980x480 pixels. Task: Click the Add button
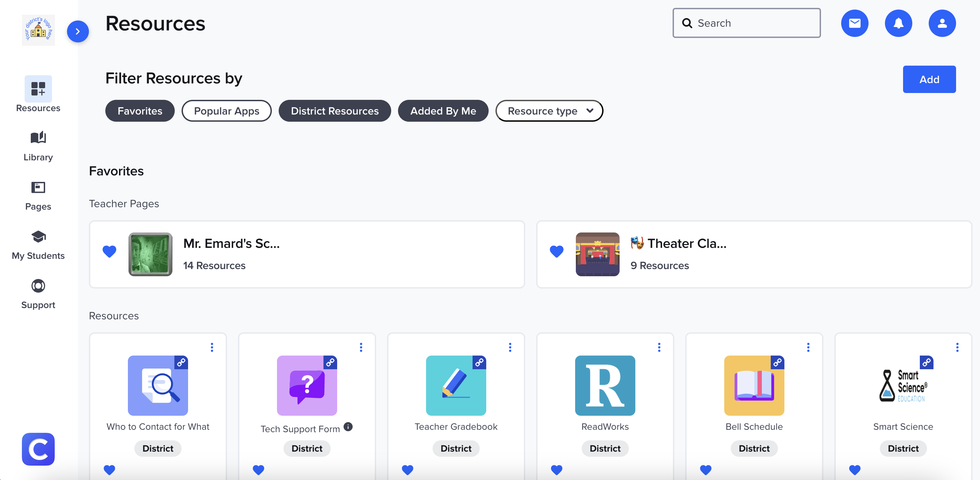[x=929, y=79]
